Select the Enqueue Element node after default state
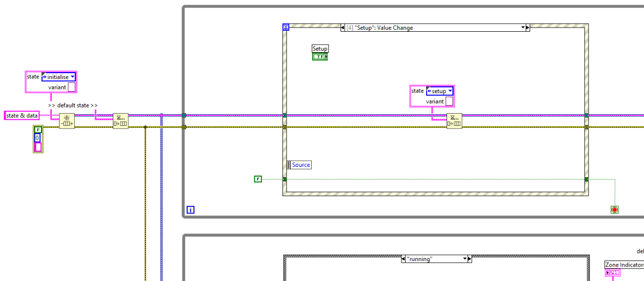Screen dimensions: 644x281 coord(120,121)
